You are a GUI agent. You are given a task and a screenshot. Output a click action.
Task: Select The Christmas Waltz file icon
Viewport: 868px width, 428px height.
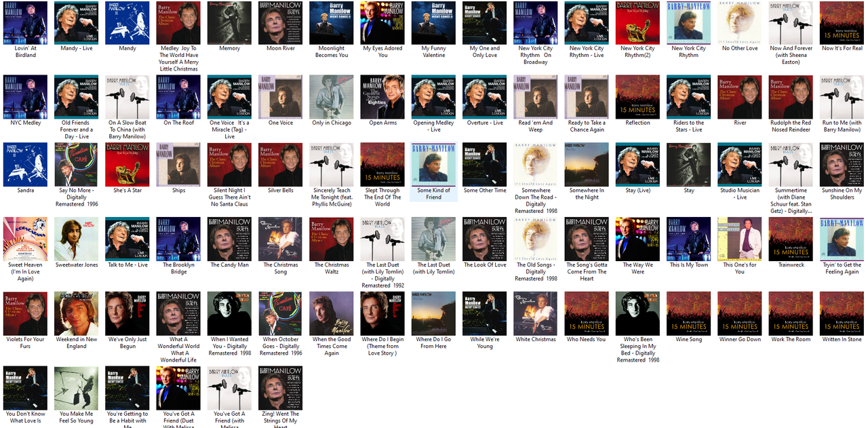[332, 239]
